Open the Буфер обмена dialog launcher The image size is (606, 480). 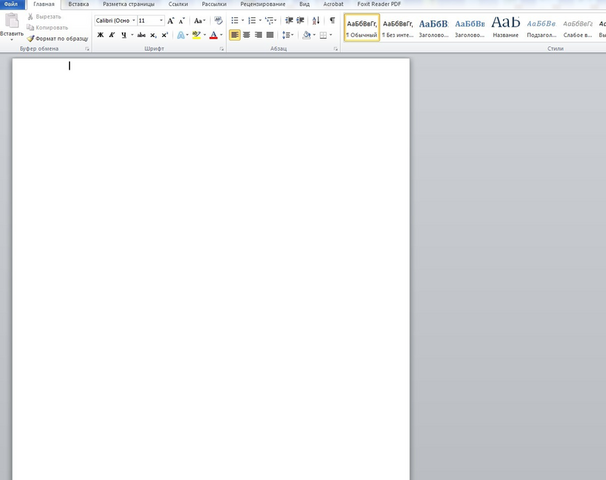[87, 49]
